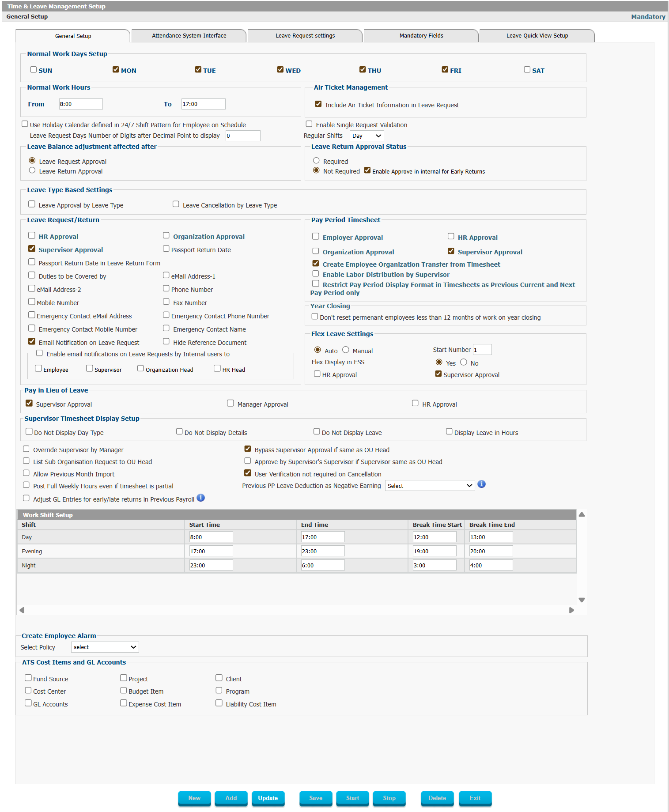Check Manager Approval in Pay in Lieu of Leave

[231, 403]
